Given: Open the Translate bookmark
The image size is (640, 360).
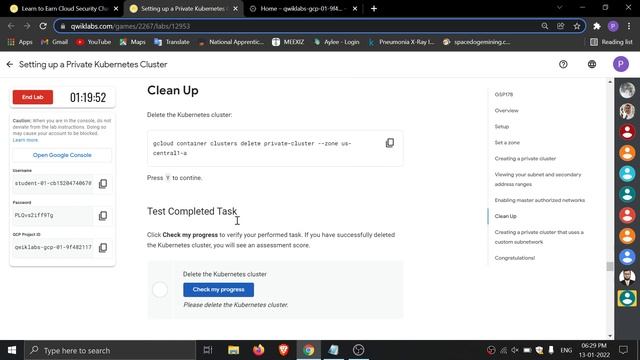Looking at the screenshot, I should click(x=172, y=42).
